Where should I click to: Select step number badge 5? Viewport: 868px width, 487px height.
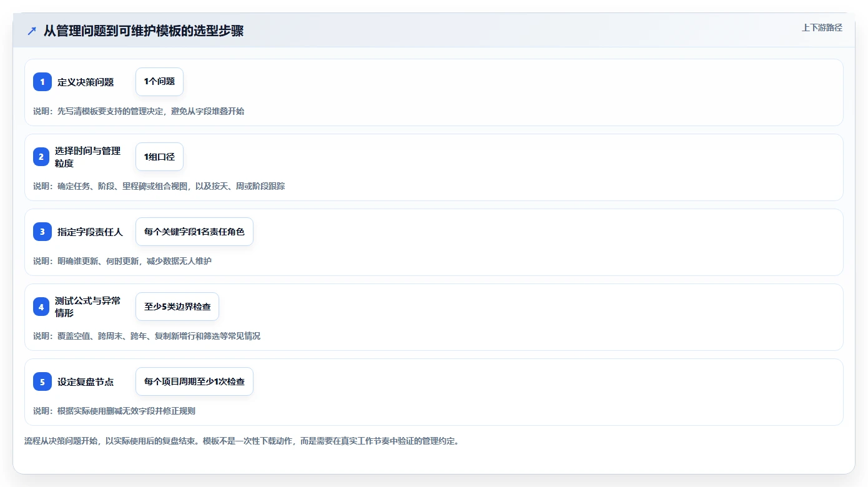pyautogui.click(x=42, y=381)
